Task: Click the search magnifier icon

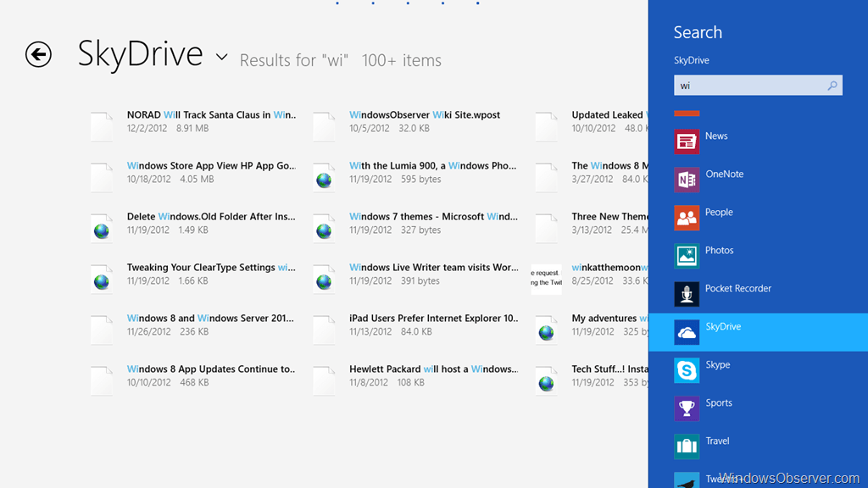Action: 832,86
